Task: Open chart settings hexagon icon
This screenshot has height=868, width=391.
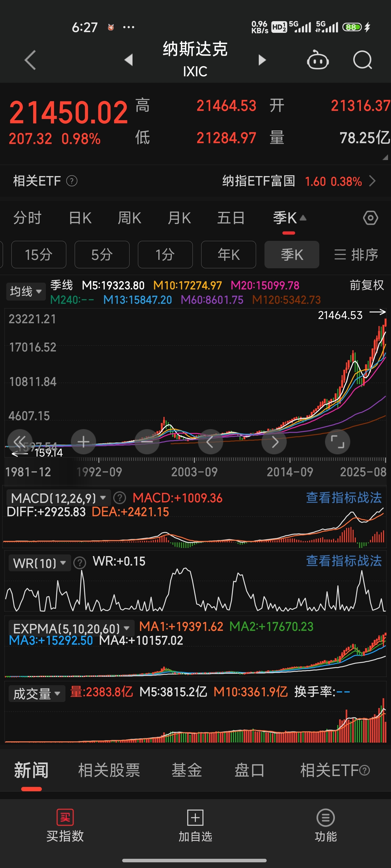Action: point(370,218)
